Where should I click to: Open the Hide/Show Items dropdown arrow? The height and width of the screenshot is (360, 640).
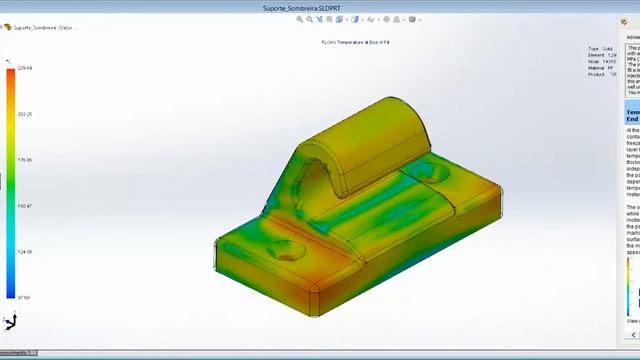[379, 20]
